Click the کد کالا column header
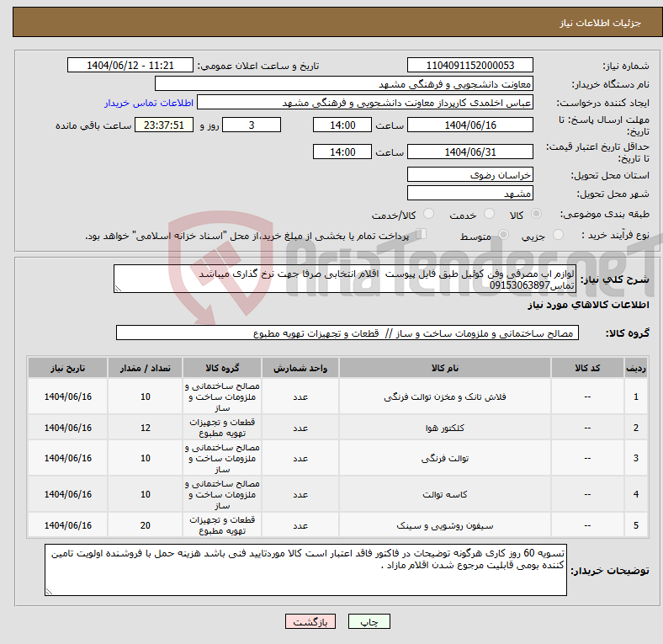The width and height of the screenshot is (663, 644). (x=587, y=368)
